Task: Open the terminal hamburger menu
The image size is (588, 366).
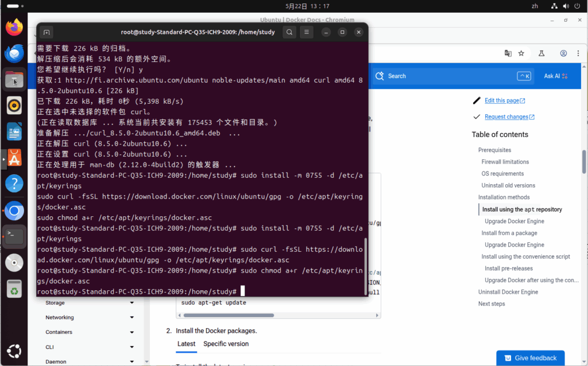Action: pyautogui.click(x=307, y=32)
